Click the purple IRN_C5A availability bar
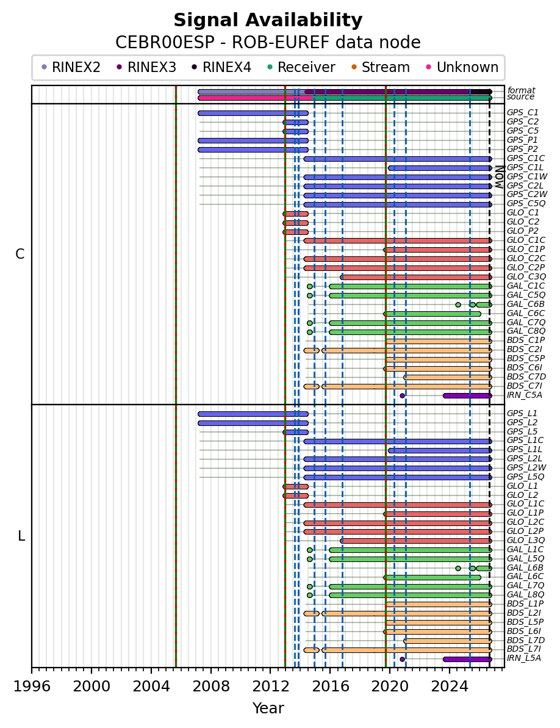The height and width of the screenshot is (728, 560). 467,395
